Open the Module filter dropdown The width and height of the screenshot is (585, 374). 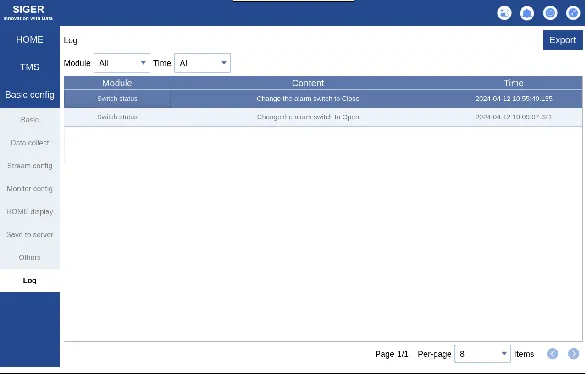tap(122, 63)
